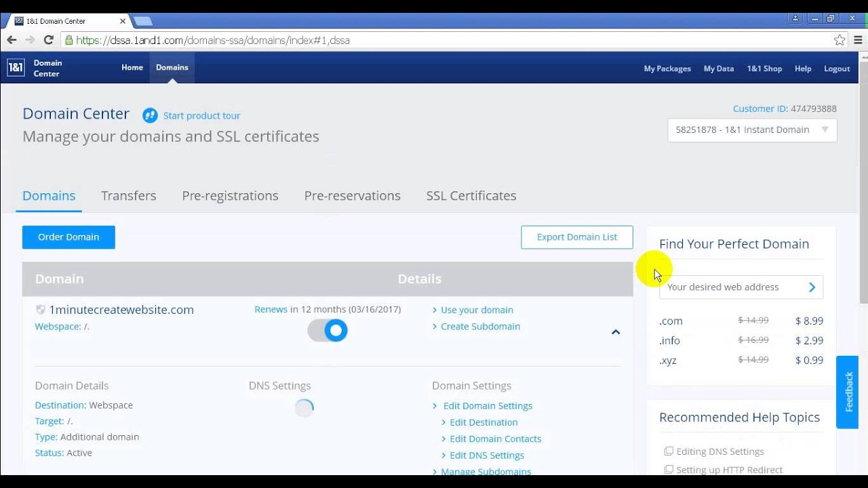The height and width of the screenshot is (488, 868).
Task: Submit domain search with arrow icon
Action: [812, 287]
